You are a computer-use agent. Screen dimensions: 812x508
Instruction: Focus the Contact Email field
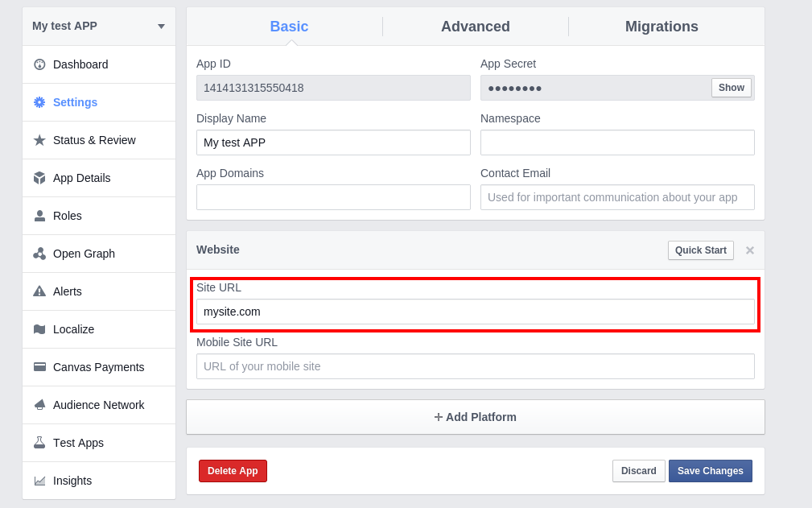[616, 197]
